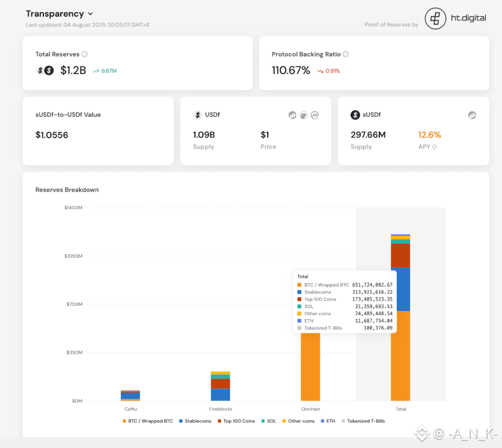The height and width of the screenshot is (448, 502).
Task: Click the blue Stablecoins segment of Total bar
Action: click(400, 289)
